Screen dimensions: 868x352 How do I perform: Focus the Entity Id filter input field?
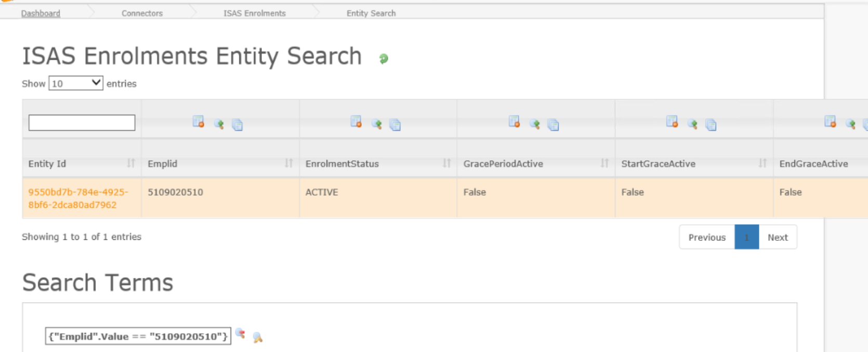point(82,123)
